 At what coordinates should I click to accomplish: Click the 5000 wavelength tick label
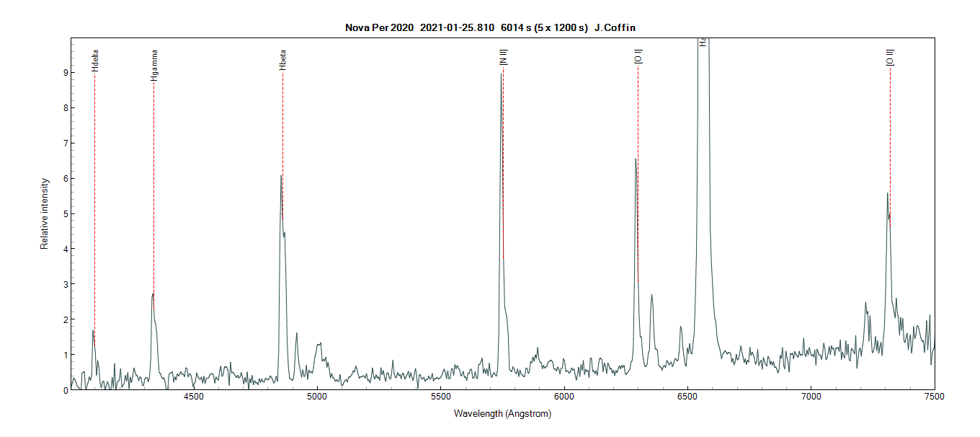pyautogui.click(x=317, y=397)
